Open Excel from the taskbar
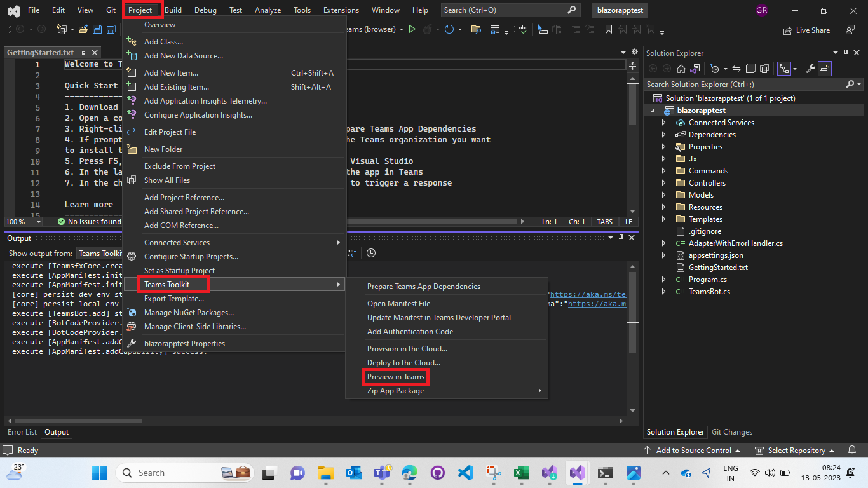868x488 pixels. tap(522, 473)
